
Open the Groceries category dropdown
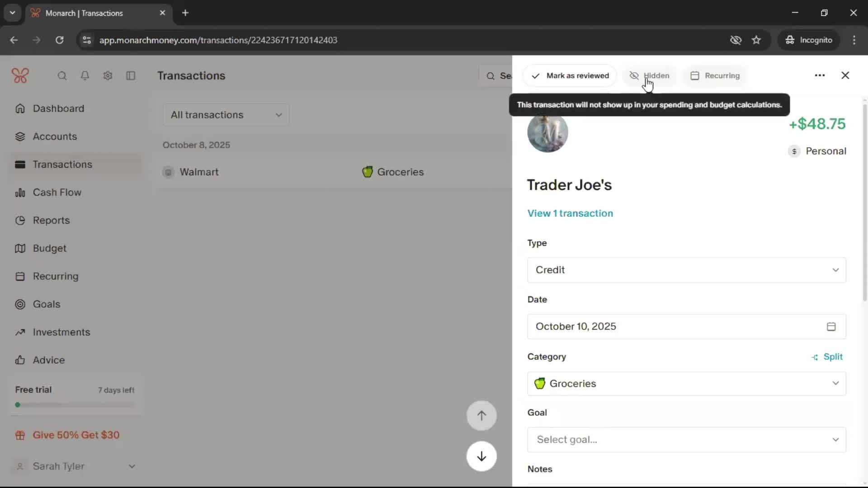686,384
